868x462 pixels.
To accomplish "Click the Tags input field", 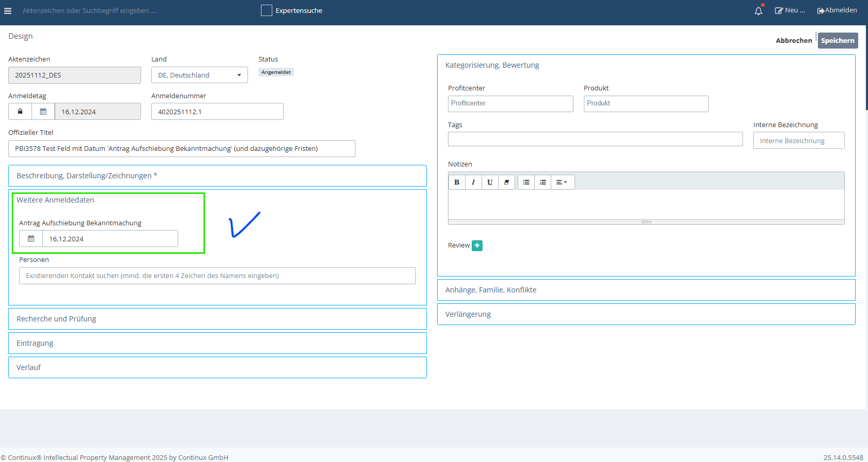I will pyautogui.click(x=595, y=139).
